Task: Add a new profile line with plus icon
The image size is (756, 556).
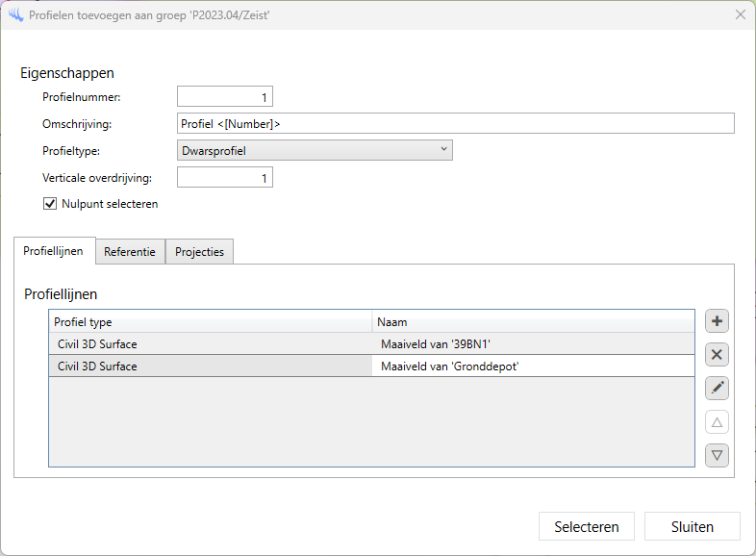Action: pyautogui.click(x=717, y=321)
